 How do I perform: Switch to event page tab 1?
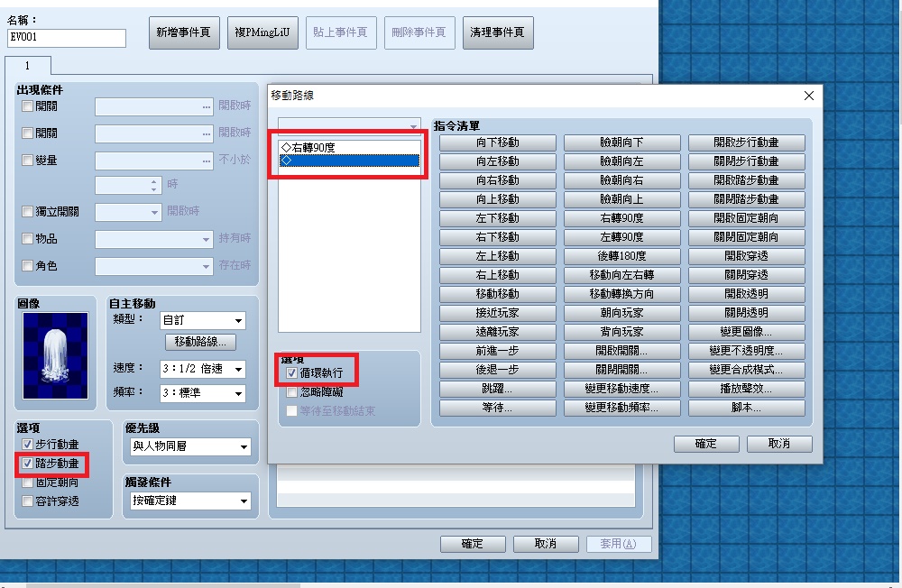point(28,66)
